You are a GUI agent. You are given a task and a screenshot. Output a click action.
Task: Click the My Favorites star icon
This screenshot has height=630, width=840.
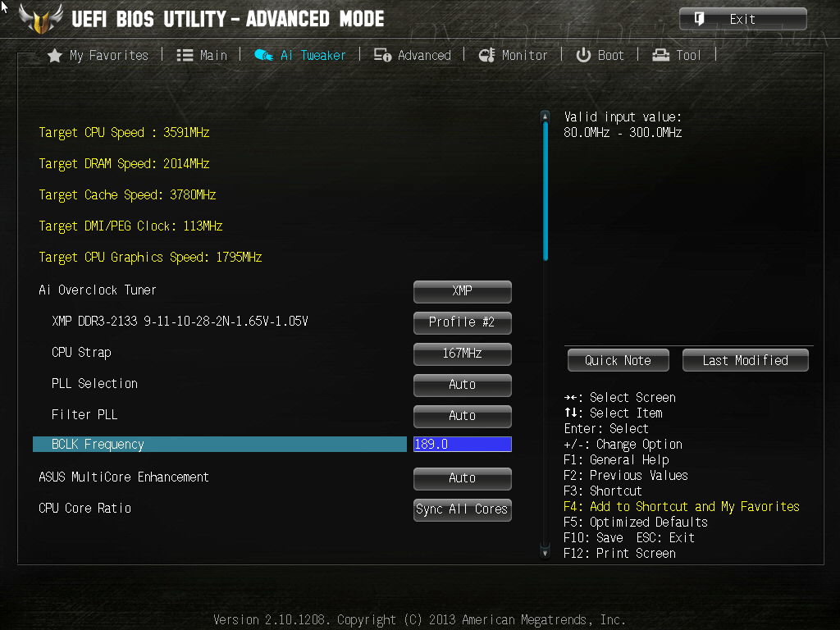coord(55,56)
